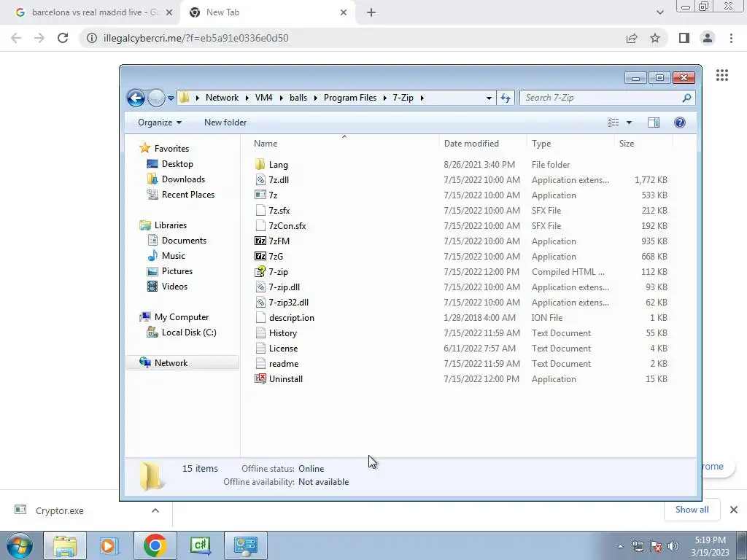This screenshot has width=747, height=560.
Task: Click the refresh button beside address bar
Action: [506, 98]
